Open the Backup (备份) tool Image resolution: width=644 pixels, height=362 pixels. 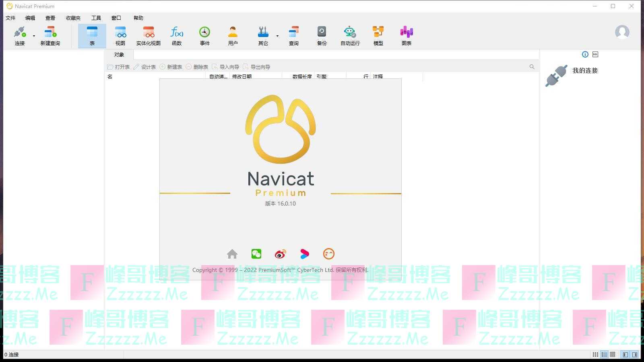click(x=322, y=35)
